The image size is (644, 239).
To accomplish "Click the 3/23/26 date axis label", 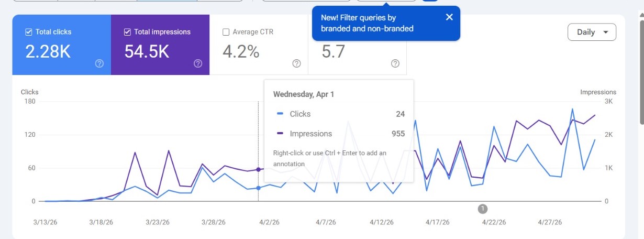I will point(157,222).
